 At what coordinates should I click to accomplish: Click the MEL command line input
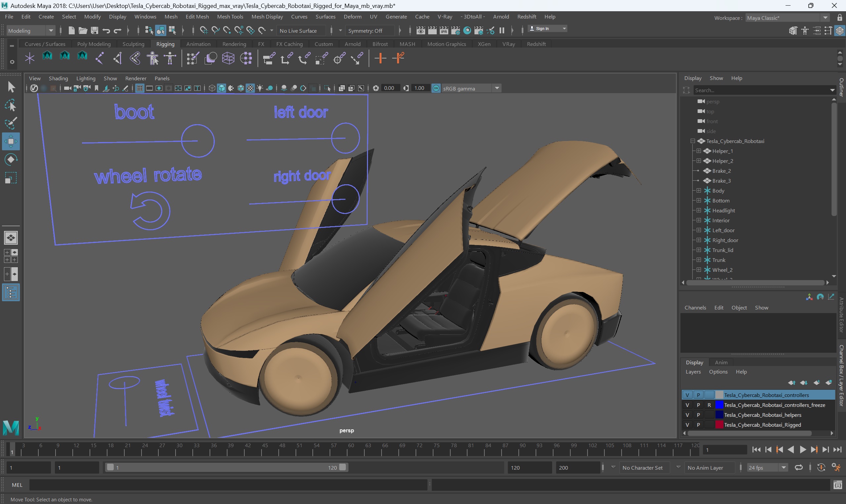[x=228, y=485]
